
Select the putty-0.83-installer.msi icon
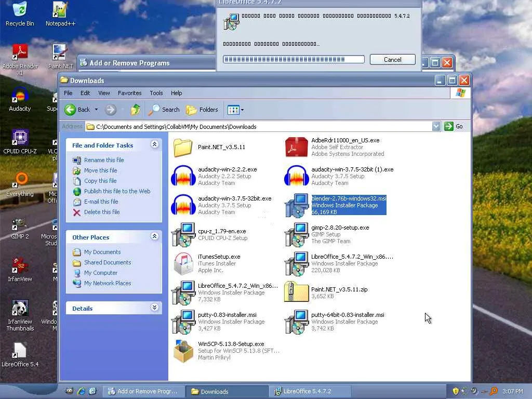[x=183, y=322]
